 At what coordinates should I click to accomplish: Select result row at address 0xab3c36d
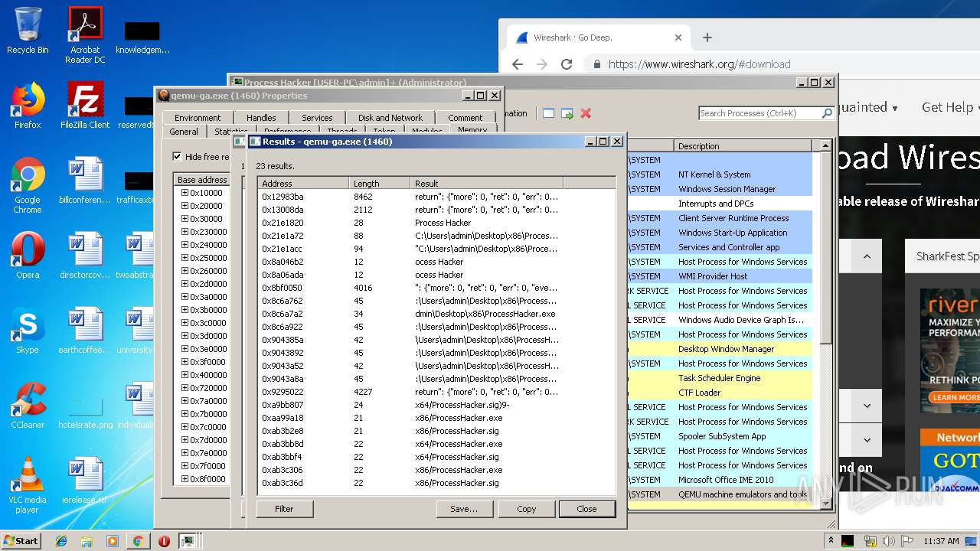(x=436, y=483)
